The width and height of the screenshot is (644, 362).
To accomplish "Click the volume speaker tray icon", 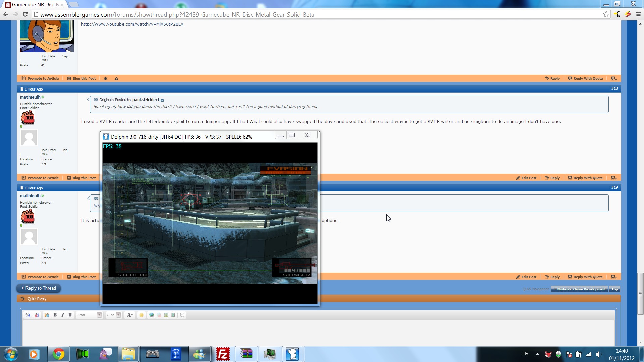I will [x=599, y=354].
